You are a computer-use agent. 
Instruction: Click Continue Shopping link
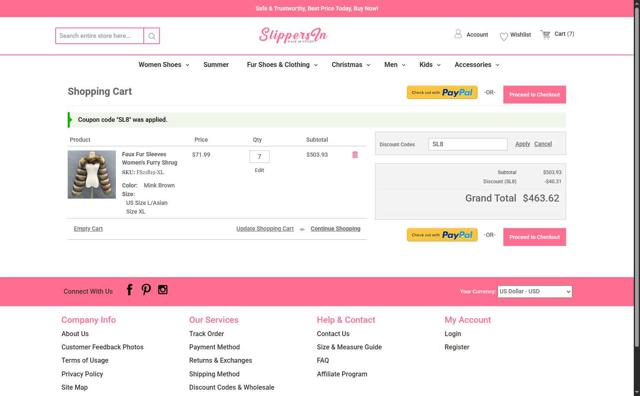336,229
